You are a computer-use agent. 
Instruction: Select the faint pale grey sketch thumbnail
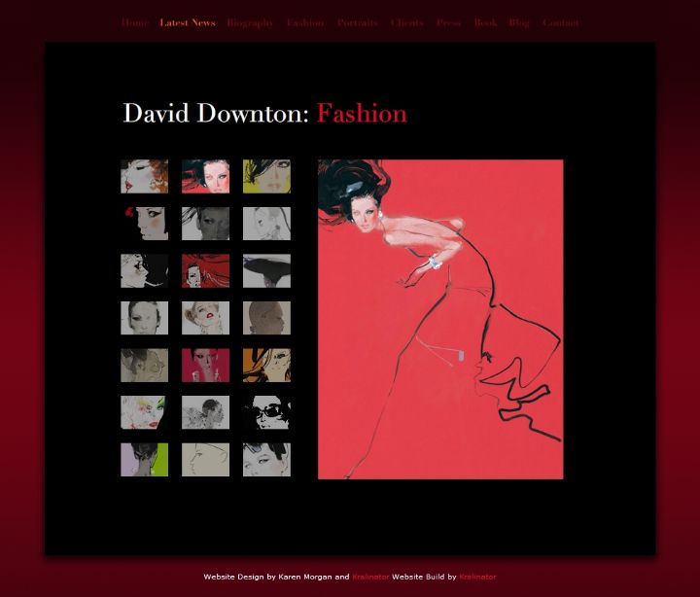click(x=266, y=224)
